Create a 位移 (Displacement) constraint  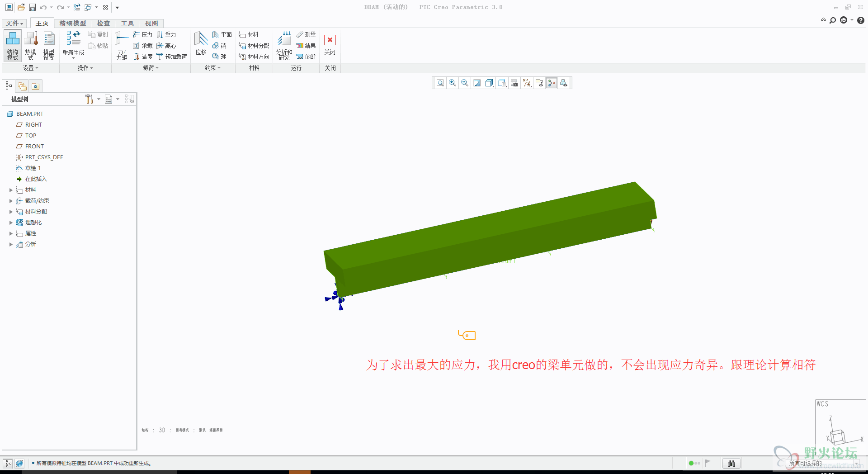coord(201,43)
